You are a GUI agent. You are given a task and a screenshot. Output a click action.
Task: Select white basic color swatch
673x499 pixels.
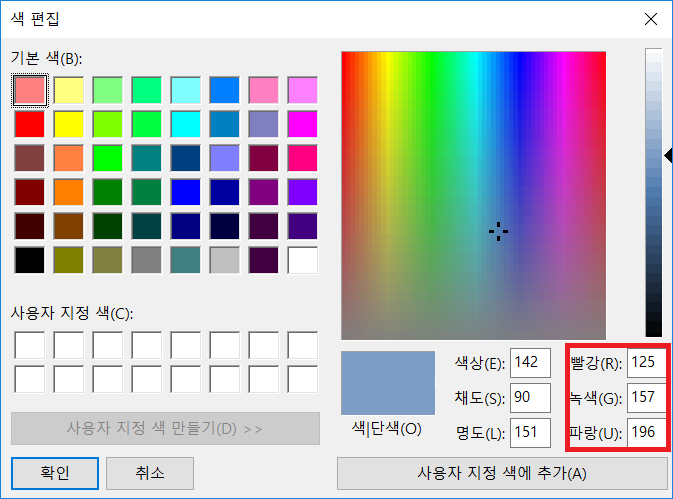(x=303, y=260)
